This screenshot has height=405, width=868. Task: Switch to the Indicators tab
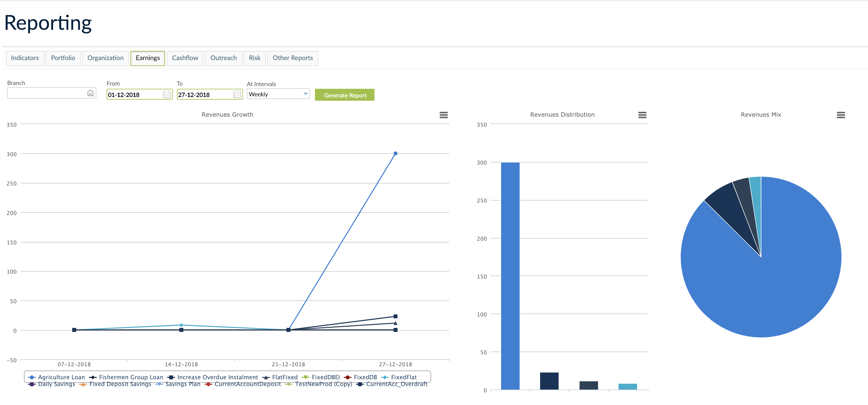click(x=25, y=58)
